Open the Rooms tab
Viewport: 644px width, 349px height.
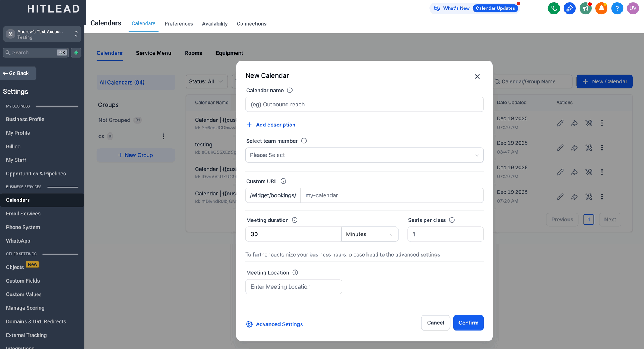coord(193,53)
